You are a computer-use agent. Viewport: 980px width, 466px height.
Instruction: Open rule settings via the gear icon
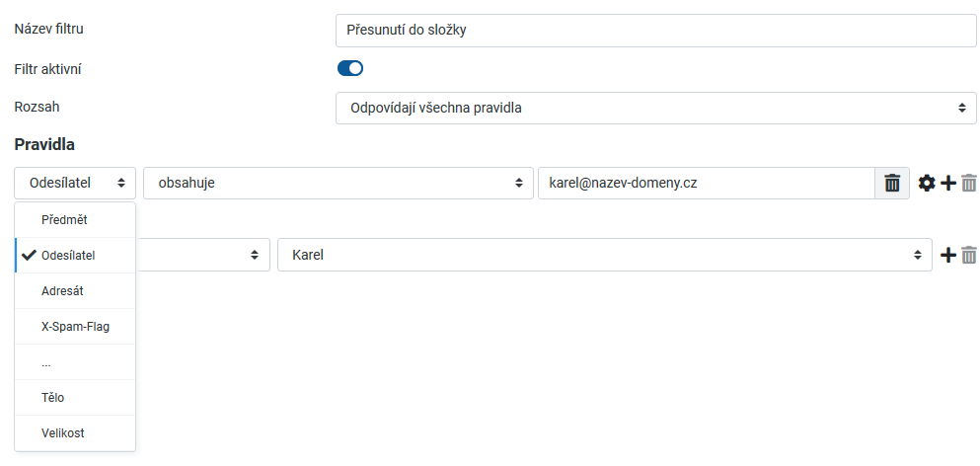point(927,184)
